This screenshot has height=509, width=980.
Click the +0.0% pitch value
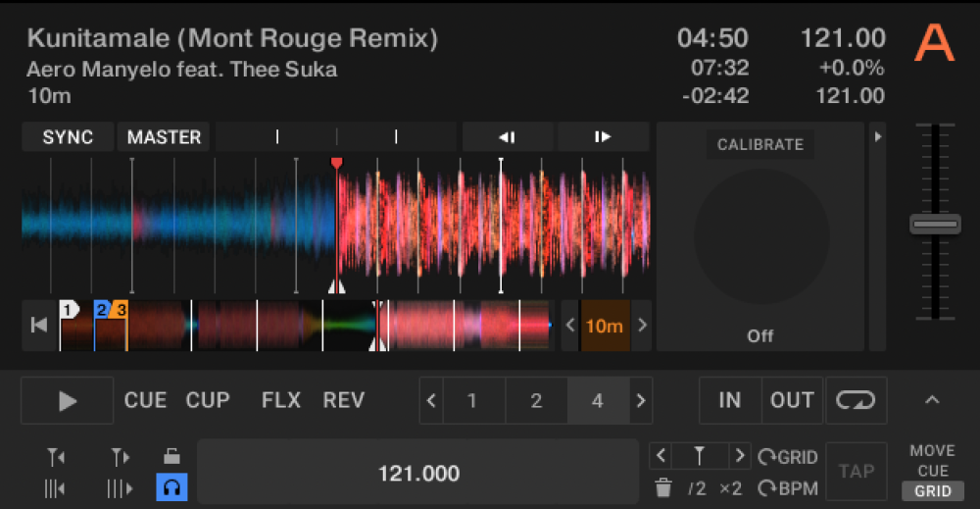pos(852,68)
